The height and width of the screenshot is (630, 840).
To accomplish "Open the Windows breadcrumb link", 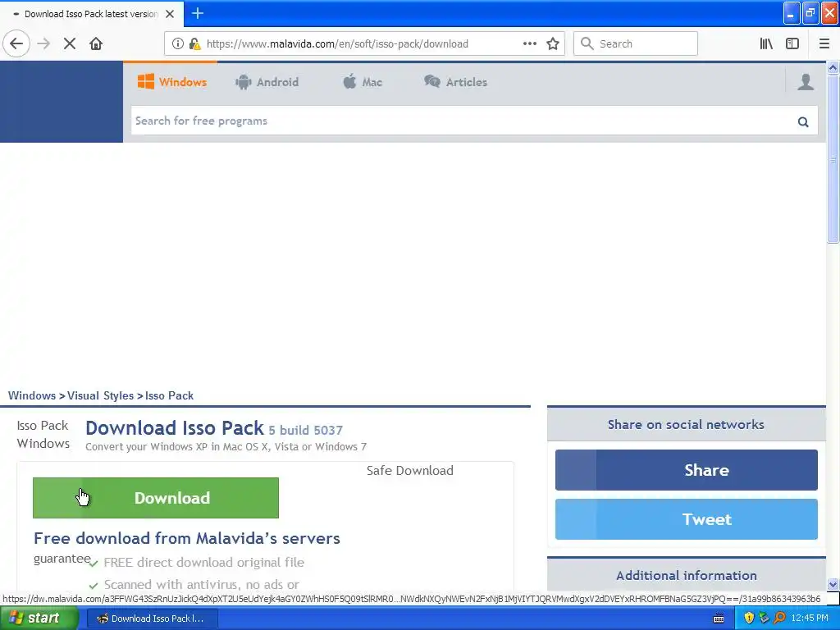I will pyautogui.click(x=32, y=396).
